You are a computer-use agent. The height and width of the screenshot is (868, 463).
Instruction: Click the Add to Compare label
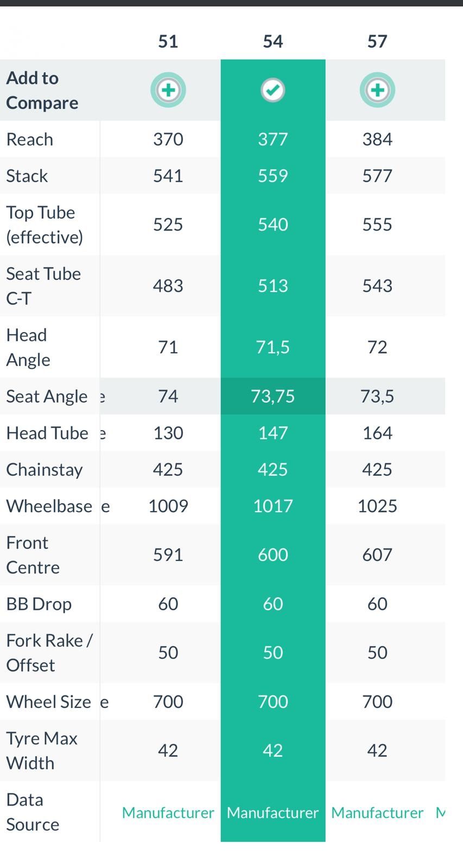click(x=42, y=90)
